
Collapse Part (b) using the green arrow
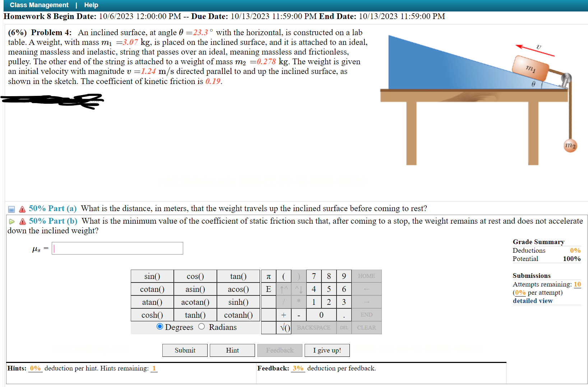pyautogui.click(x=11, y=221)
